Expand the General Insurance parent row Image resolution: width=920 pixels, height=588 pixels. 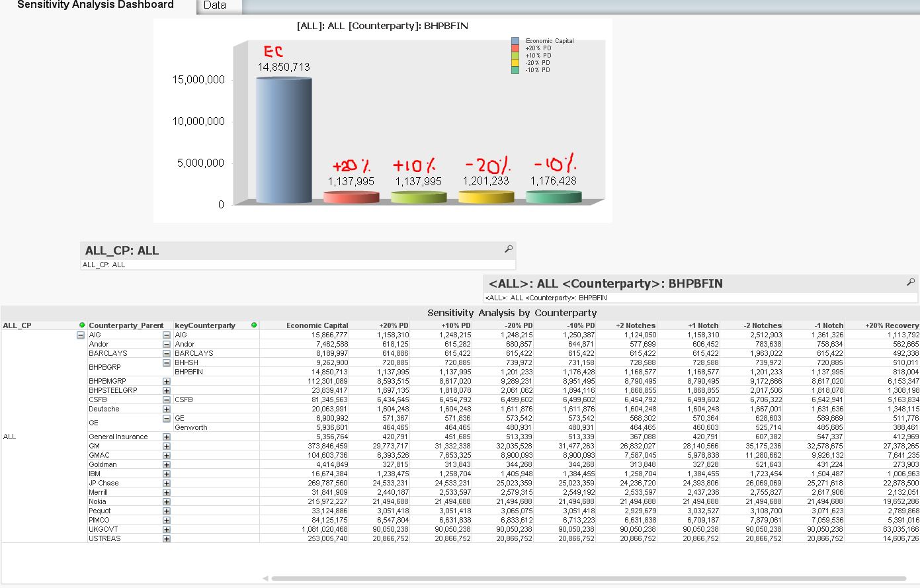coord(166,437)
